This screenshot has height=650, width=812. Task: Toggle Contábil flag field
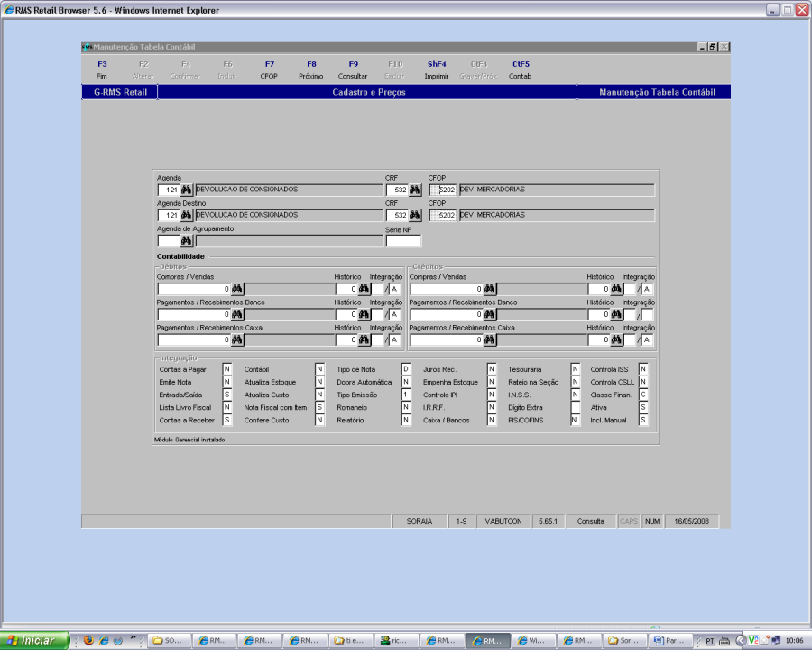[319, 369]
